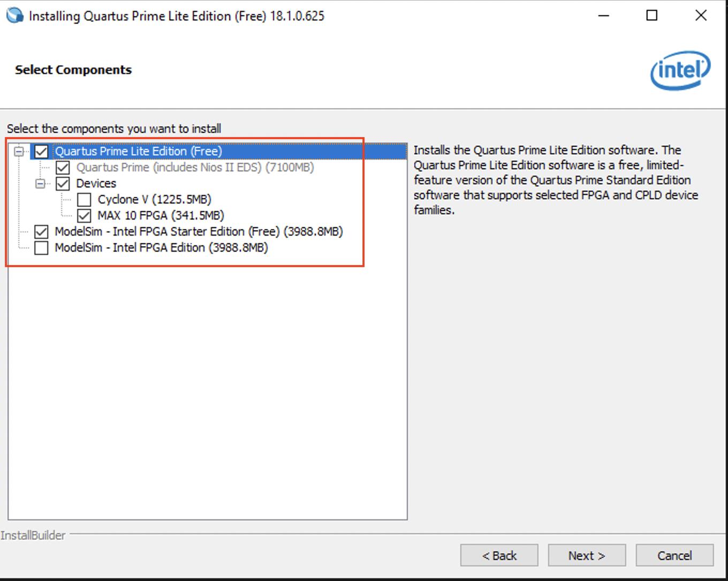This screenshot has height=581, width=728.
Task: Click the Quartus installer icon in title bar
Action: [x=14, y=16]
